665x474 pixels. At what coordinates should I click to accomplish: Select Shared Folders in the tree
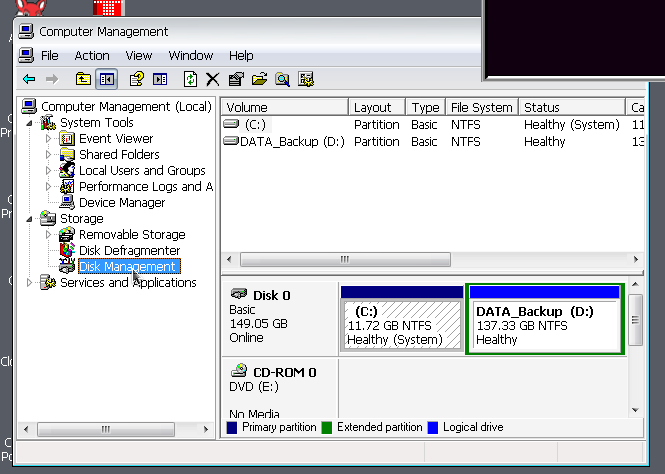[119, 154]
